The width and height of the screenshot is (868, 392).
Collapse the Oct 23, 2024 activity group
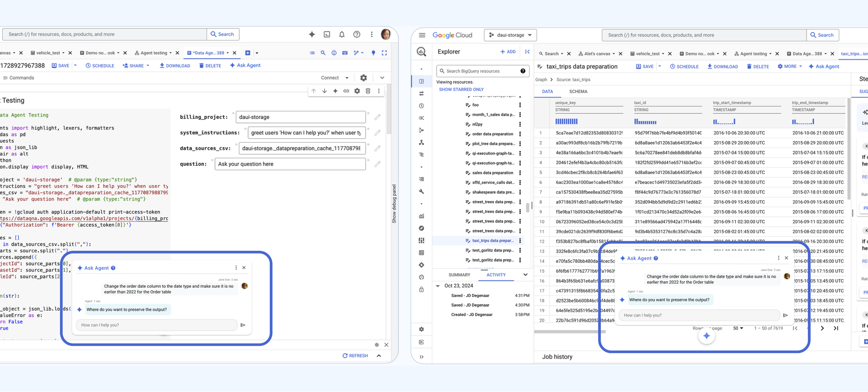point(438,286)
